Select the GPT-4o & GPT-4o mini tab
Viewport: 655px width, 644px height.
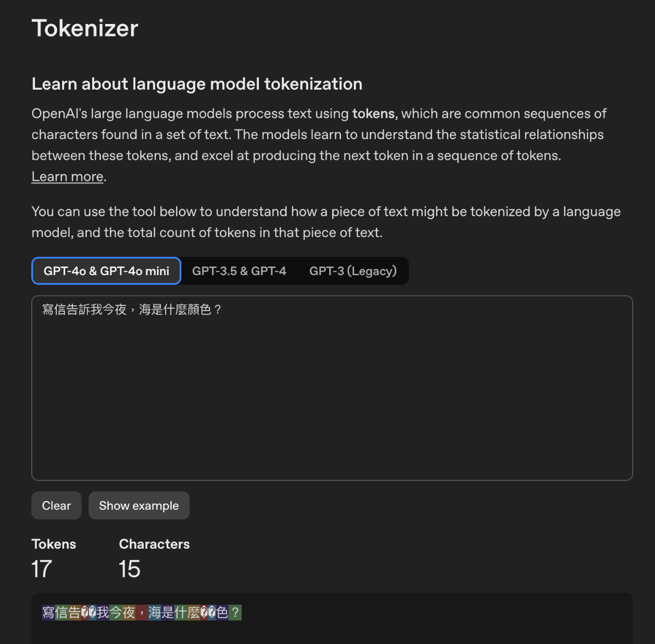tap(106, 271)
